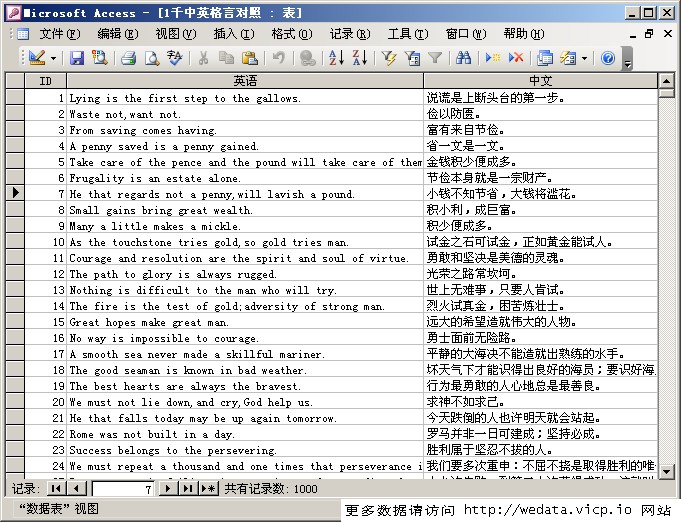
Task: Select the ID column header
Action: click(46, 81)
